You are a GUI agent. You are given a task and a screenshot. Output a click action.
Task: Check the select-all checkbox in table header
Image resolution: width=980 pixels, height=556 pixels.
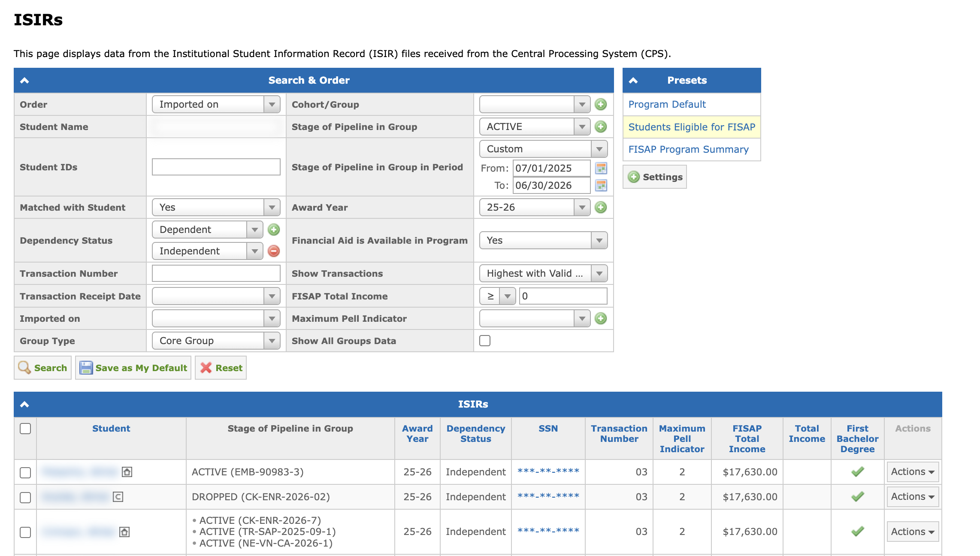coord(25,429)
